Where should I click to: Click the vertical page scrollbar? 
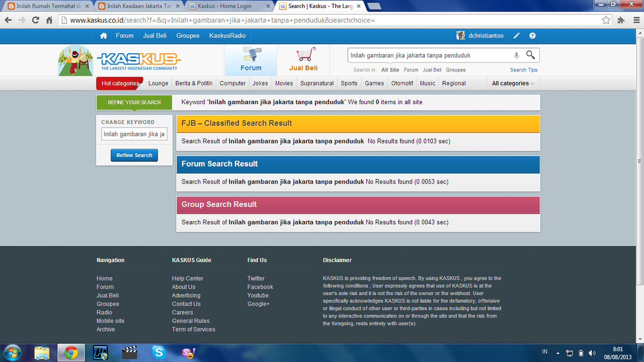tap(639, 161)
